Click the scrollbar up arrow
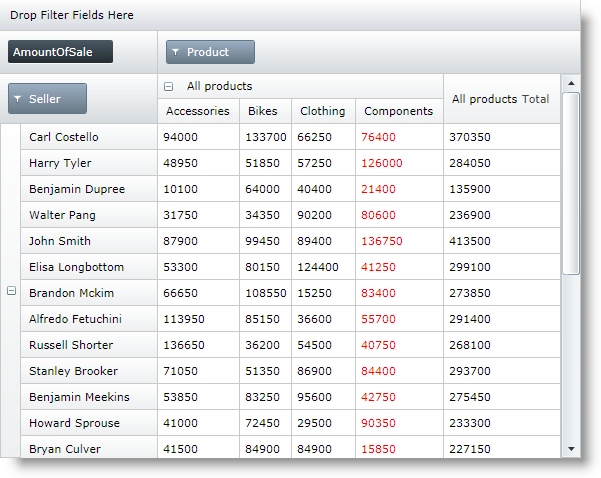The width and height of the screenshot is (601, 478). [x=571, y=83]
